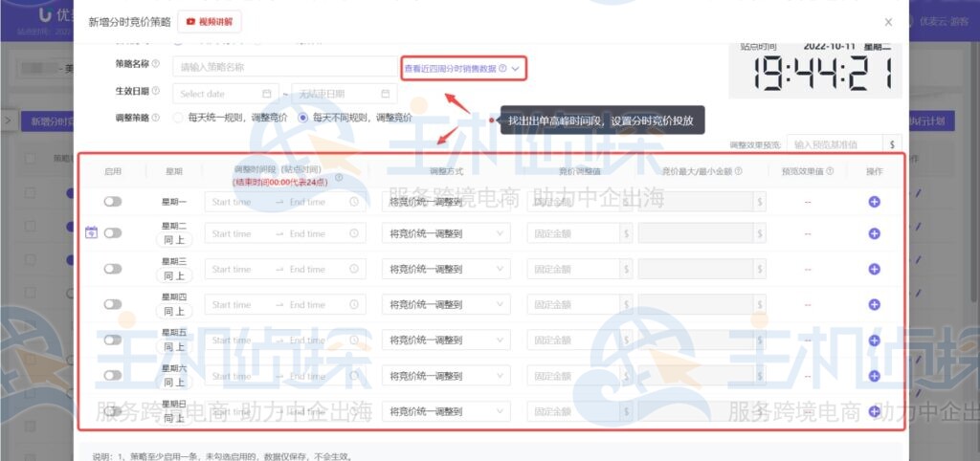Enable the 星期二 row toggle switch
980x461 pixels.
point(113,233)
